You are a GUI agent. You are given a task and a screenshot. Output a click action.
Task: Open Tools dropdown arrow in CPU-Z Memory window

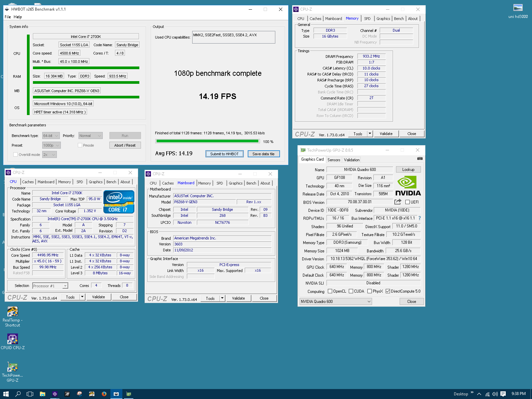click(370, 134)
